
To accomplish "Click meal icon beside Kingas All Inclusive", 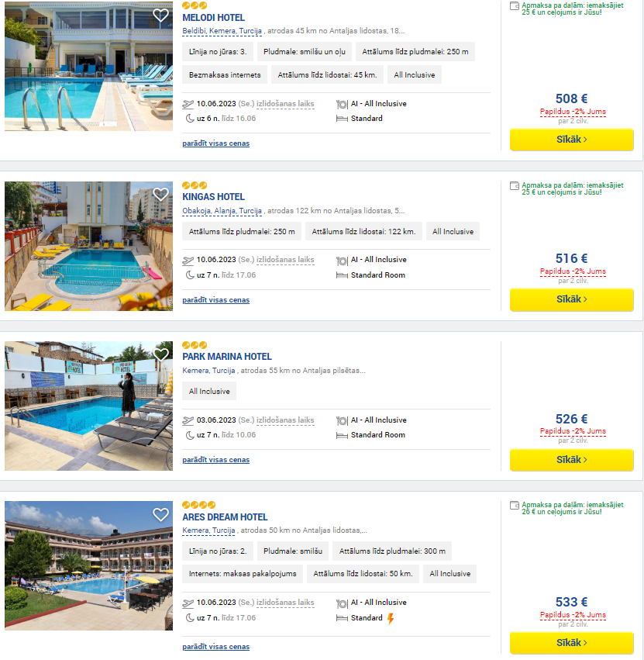I will click(x=342, y=261).
